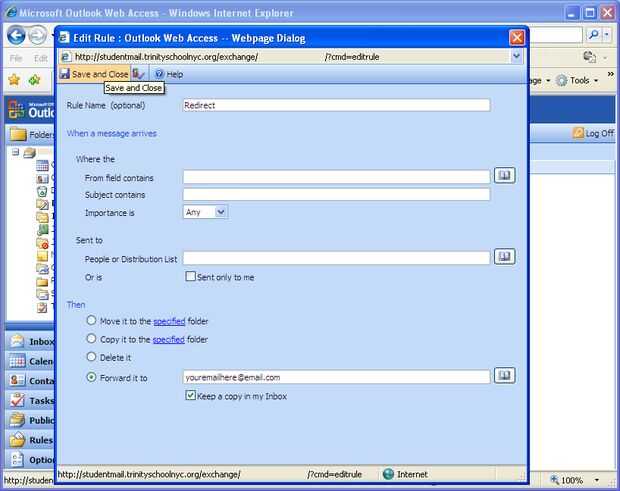Click the From field contains text box
The height and width of the screenshot is (491, 620).
point(336,176)
